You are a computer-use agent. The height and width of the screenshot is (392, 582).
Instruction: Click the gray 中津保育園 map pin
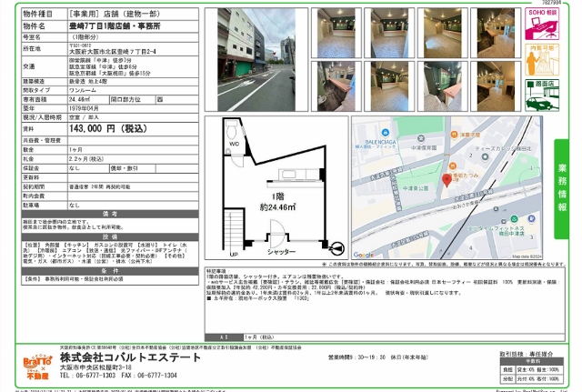coord(420,138)
